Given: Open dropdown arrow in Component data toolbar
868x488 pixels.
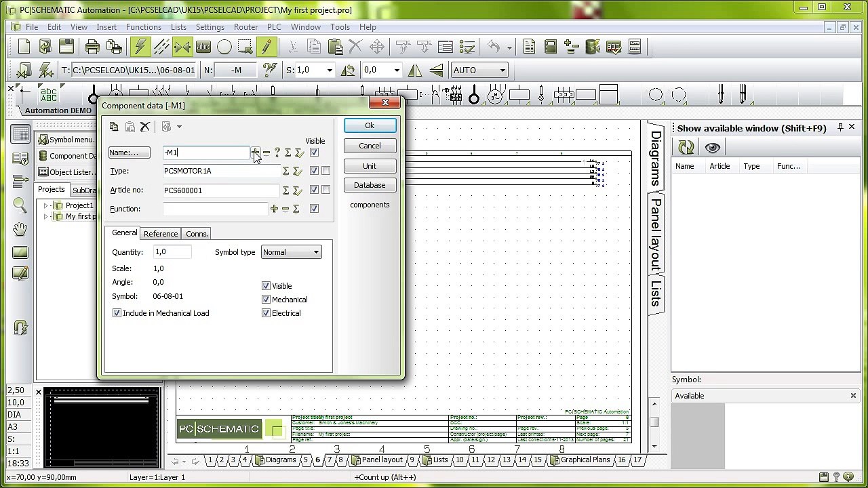Looking at the screenshot, I should pos(179,127).
